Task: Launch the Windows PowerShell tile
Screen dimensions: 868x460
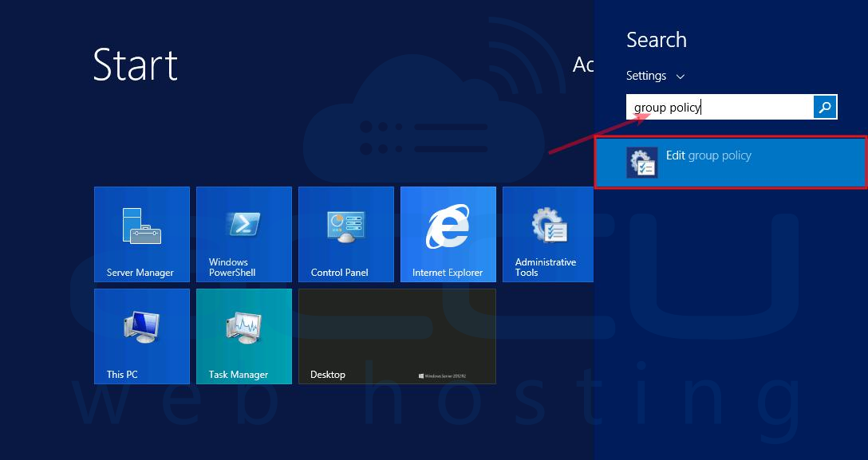Action: (244, 234)
